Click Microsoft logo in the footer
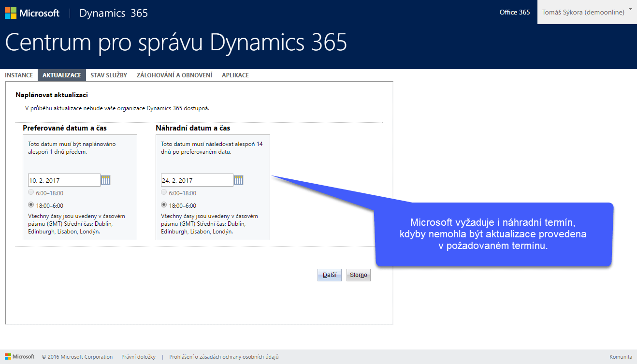 pos(19,357)
